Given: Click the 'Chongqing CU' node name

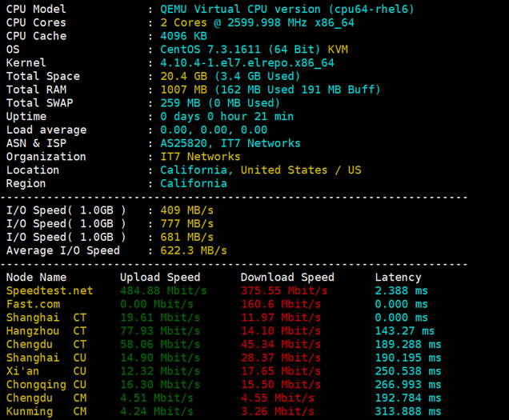Looking at the screenshot, I should click(x=46, y=385).
